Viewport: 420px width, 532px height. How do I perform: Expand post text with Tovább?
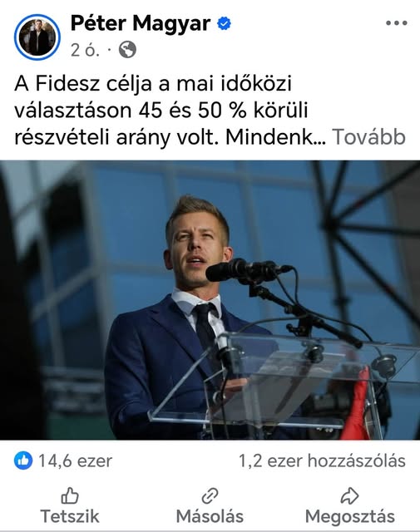(368, 137)
